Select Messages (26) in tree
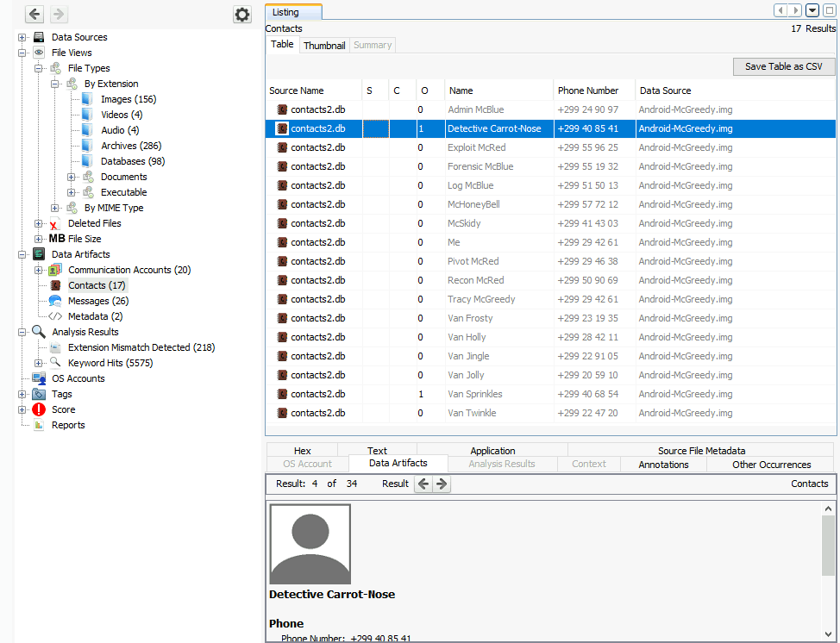840x643 pixels. coord(98,301)
